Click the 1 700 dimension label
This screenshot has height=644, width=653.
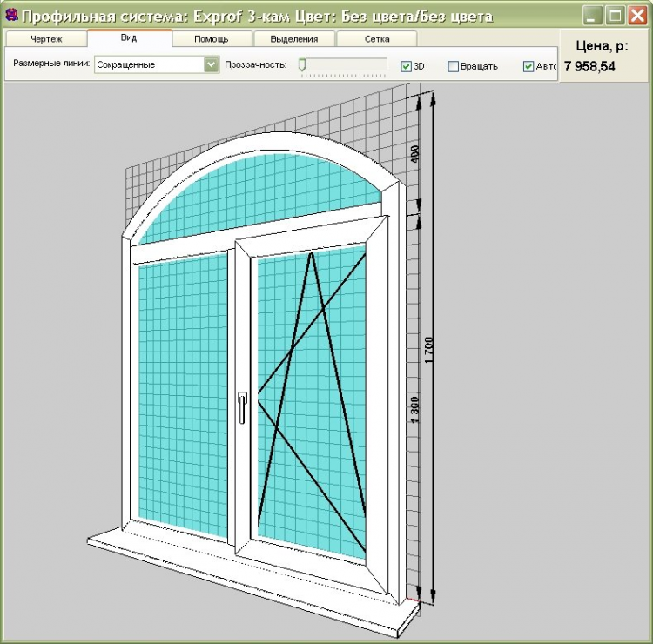(429, 350)
